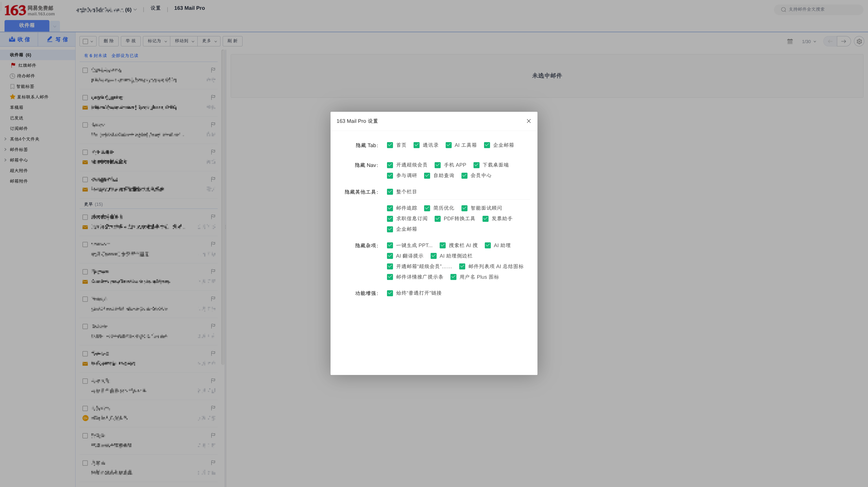
Task: Uncheck 首页 under 隐藏 Tab
Action: click(x=390, y=145)
